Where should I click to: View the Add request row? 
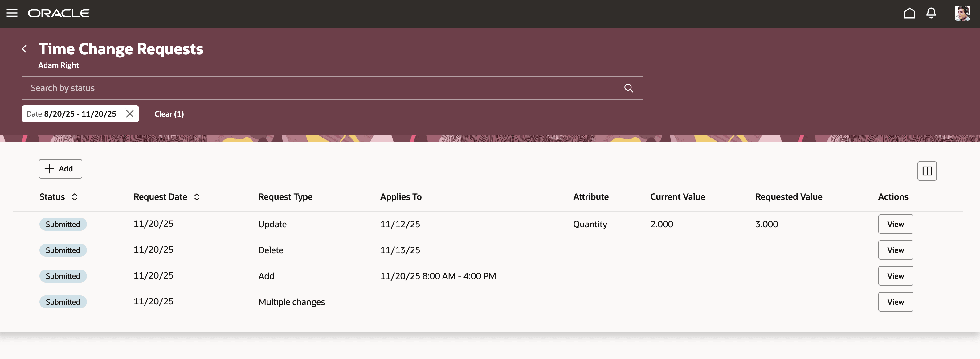click(895, 276)
